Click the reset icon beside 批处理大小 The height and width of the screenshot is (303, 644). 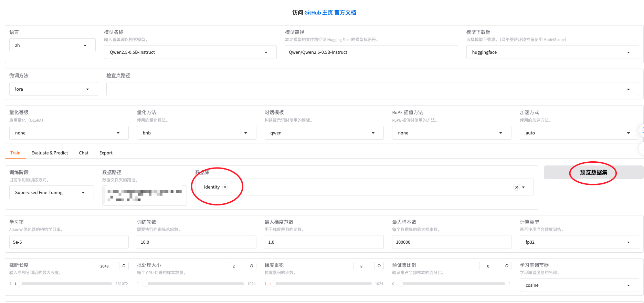[x=252, y=266]
